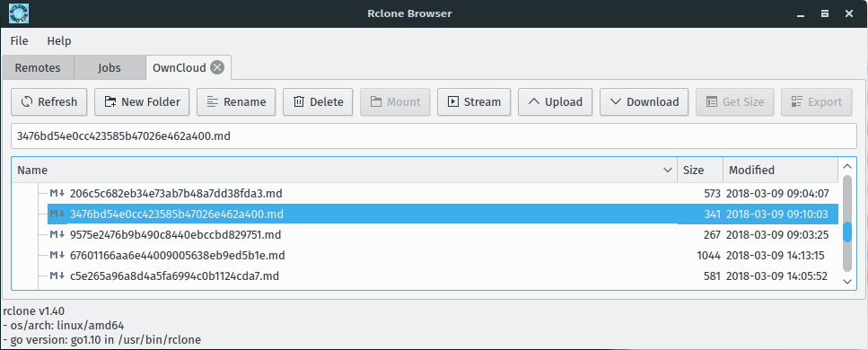The width and height of the screenshot is (868, 350).
Task: Click markdown icon of 9575e2476b9 file
Action: pos(57,234)
